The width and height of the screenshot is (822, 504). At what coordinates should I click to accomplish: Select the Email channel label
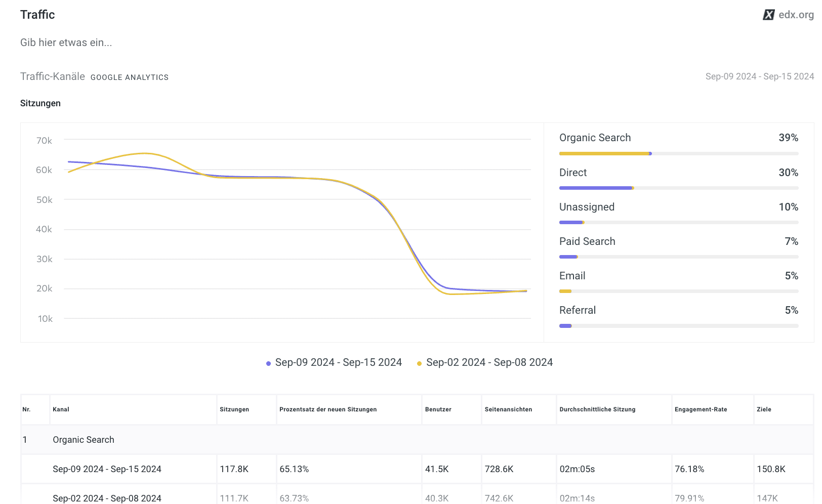[x=572, y=276]
